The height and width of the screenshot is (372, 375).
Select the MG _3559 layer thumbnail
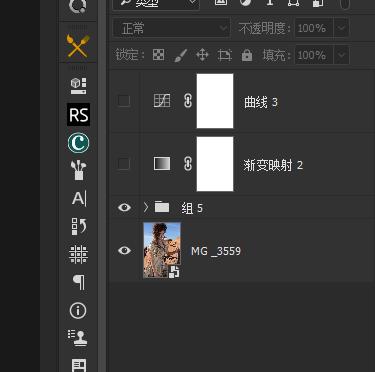pyautogui.click(x=162, y=250)
